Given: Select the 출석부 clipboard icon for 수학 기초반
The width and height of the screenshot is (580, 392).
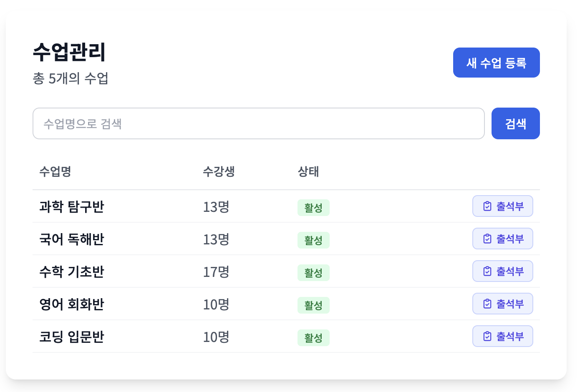Looking at the screenshot, I should coord(487,271).
